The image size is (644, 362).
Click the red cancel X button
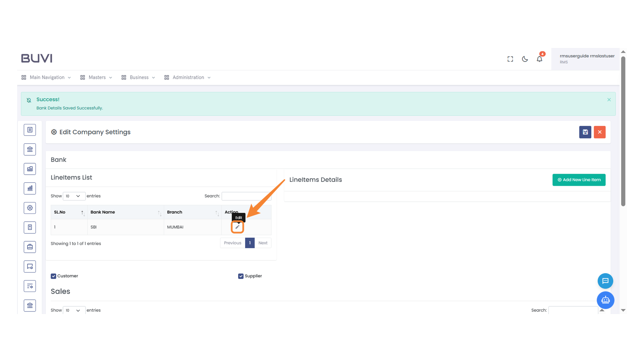click(599, 132)
